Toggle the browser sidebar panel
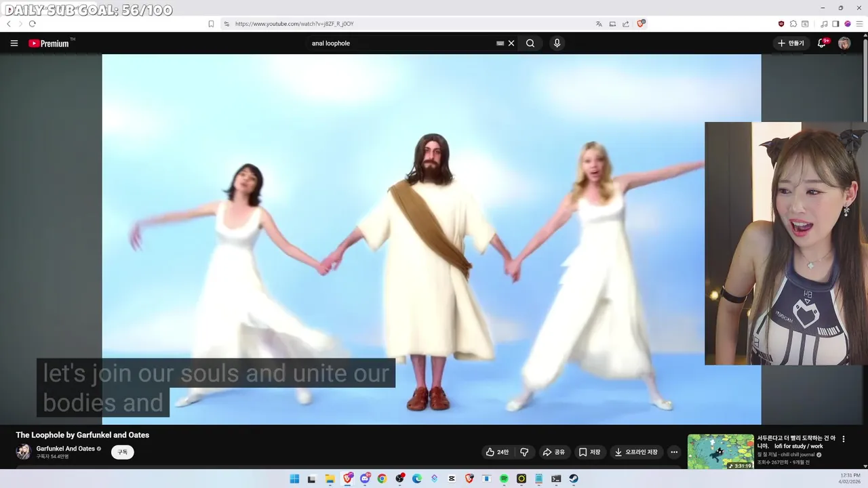The height and width of the screenshot is (488, 868). tap(835, 24)
